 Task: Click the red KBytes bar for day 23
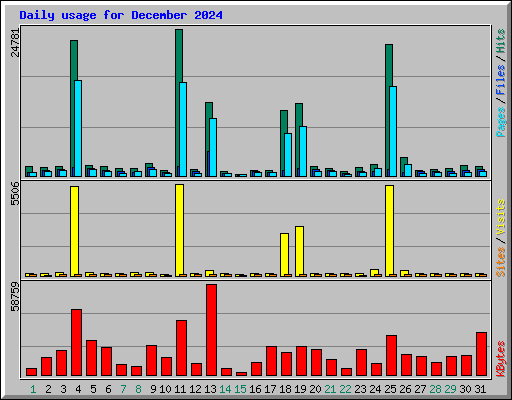(x=361, y=363)
